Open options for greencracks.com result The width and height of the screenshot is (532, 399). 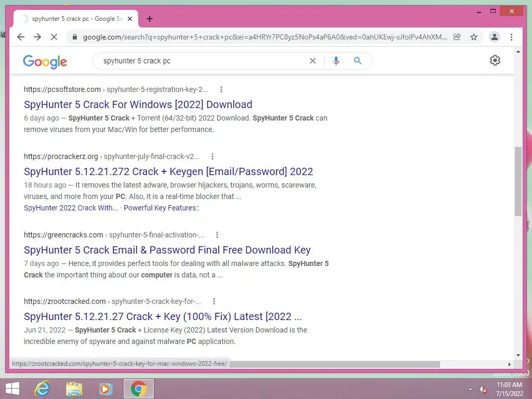click(x=217, y=235)
